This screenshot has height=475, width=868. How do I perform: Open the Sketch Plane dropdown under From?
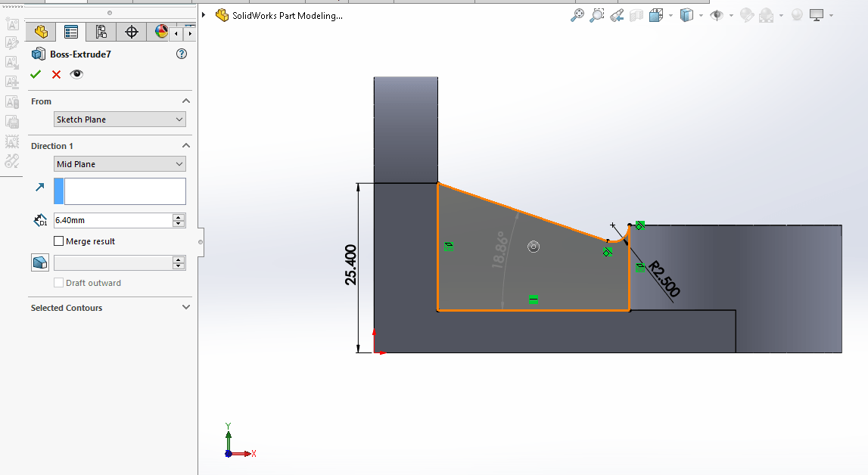click(x=120, y=120)
